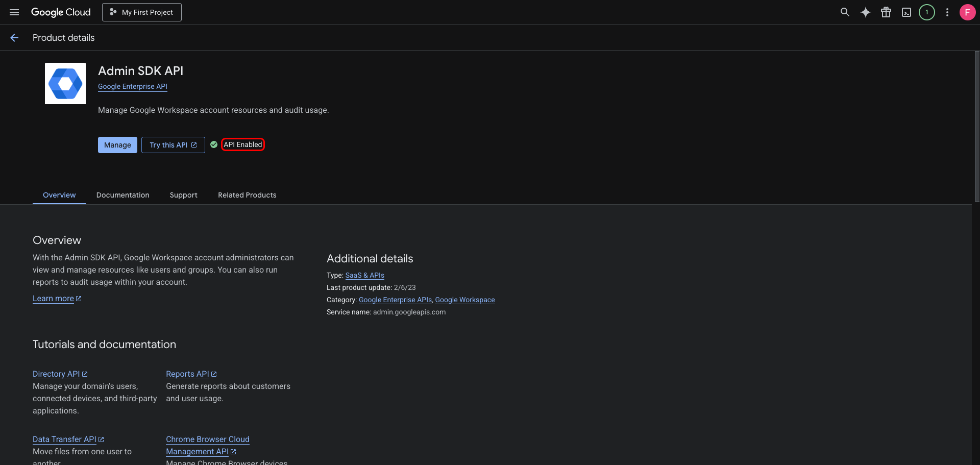
Task: Go back using the arrow icon
Action: point(14,38)
